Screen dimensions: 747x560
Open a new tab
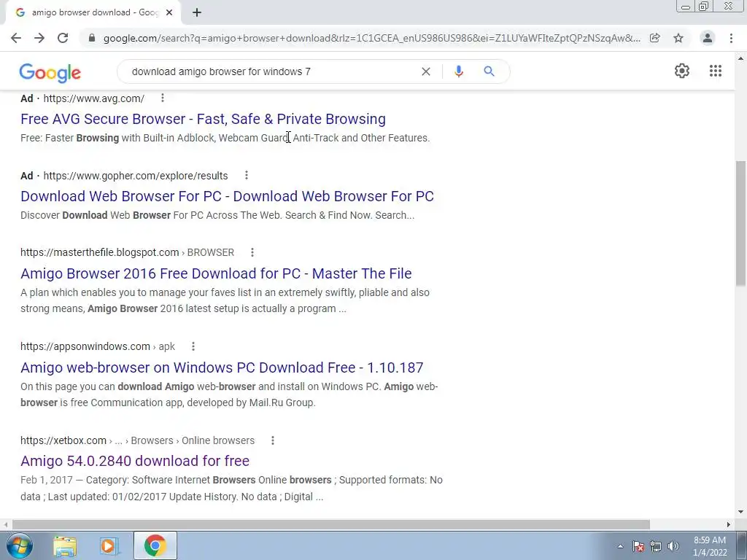coord(197,12)
